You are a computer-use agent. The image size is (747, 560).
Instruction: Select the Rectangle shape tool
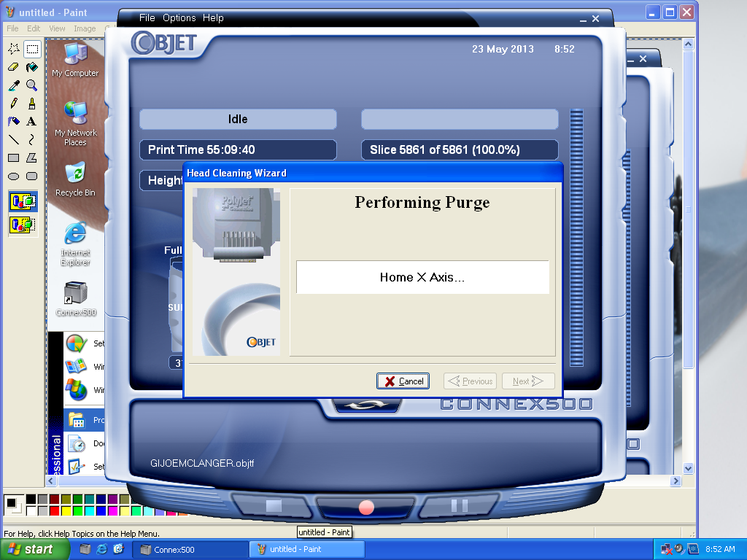(x=14, y=157)
